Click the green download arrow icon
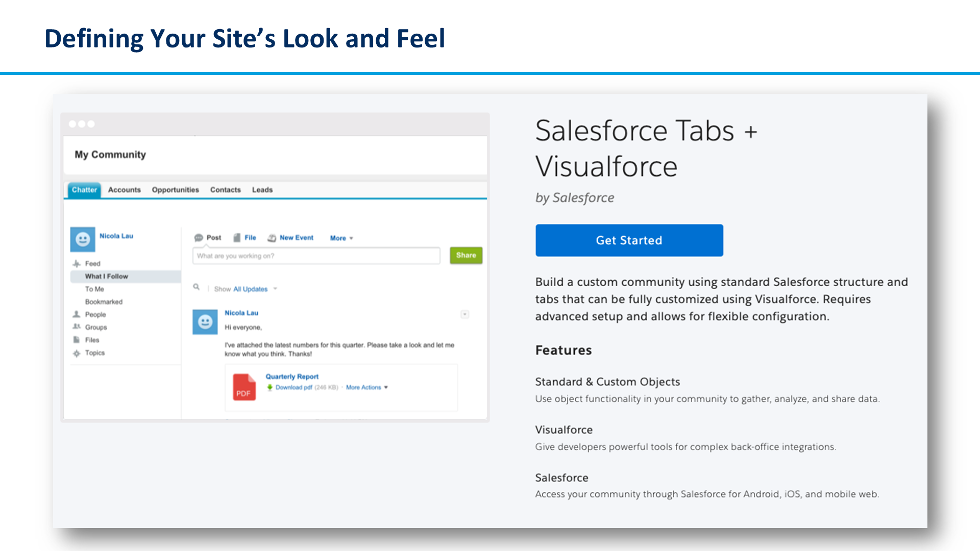 (269, 387)
